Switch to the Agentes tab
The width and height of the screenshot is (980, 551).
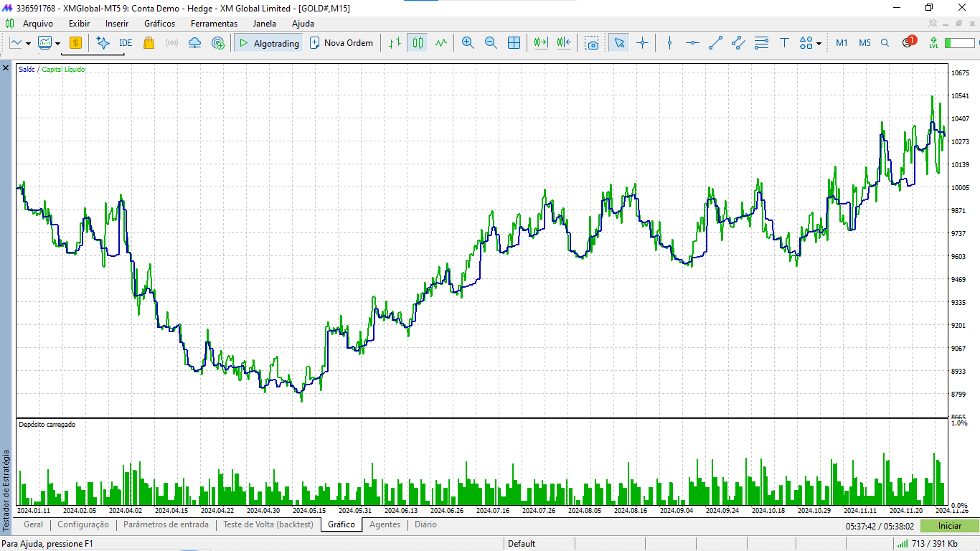pos(385,524)
